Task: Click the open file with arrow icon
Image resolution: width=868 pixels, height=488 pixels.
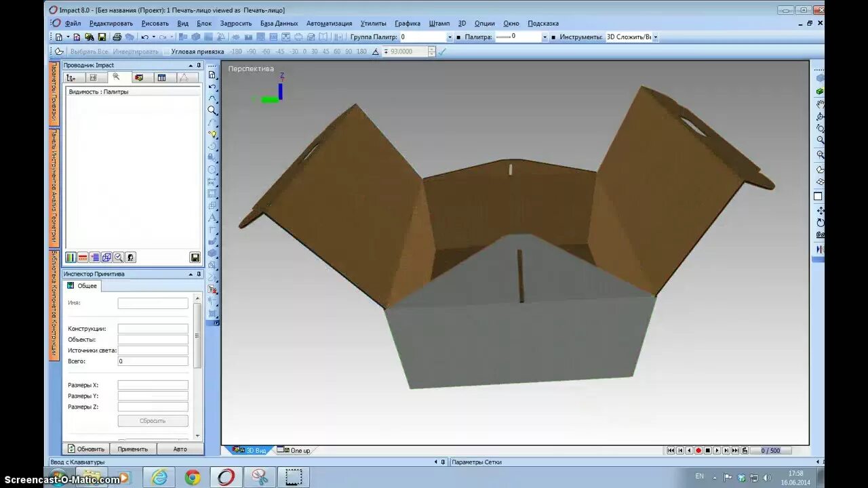Action: (89, 37)
